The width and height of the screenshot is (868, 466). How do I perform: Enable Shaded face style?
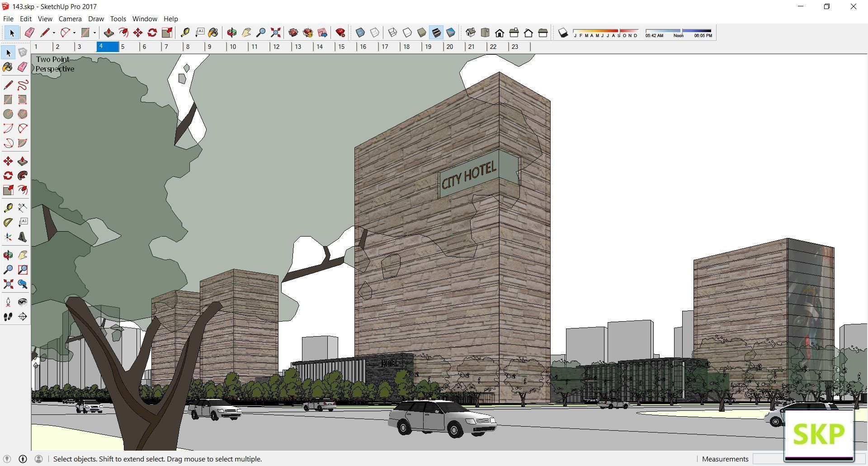pyautogui.click(x=422, y=33)
